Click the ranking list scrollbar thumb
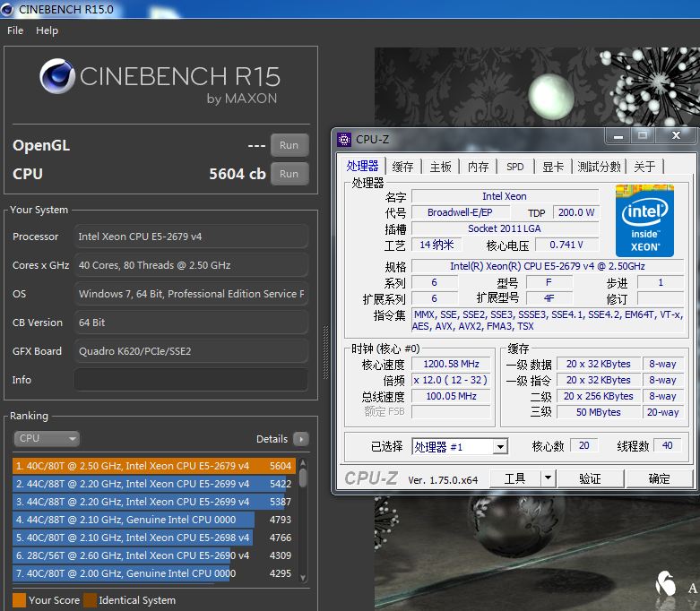This screenshot has height=611, width=700. pyautogui.click(x=303, y=478)
